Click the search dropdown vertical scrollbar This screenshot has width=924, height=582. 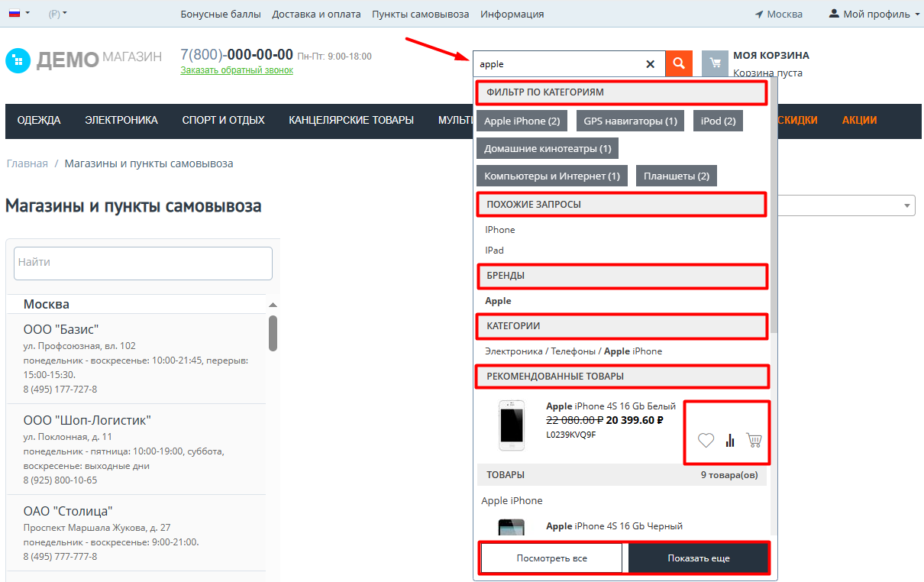click(774, 206)
